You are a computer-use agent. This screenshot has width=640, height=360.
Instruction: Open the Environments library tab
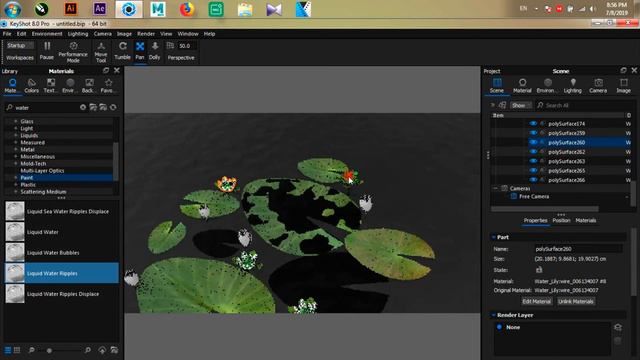click(x=70, y=86)
